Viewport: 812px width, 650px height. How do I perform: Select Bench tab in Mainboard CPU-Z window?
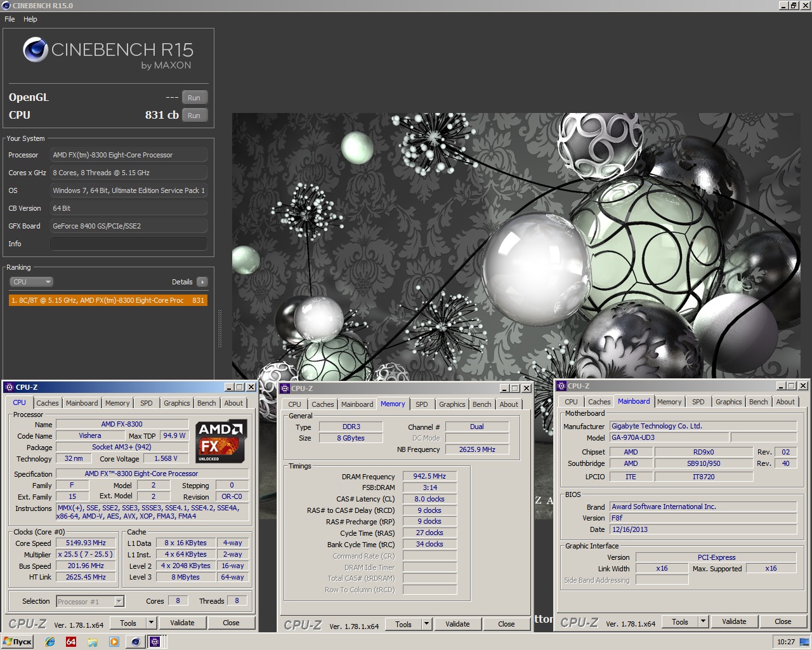click(758, 402)
